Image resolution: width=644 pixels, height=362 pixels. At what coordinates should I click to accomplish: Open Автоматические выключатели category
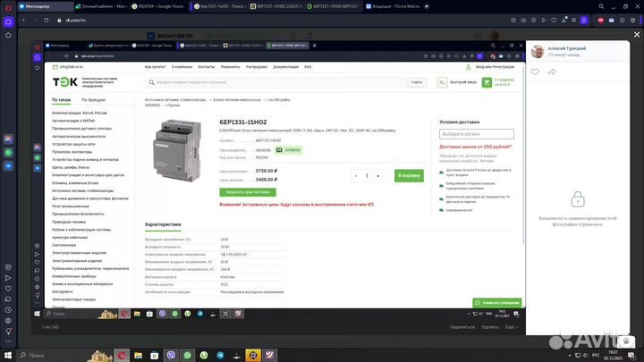point(79,136)
